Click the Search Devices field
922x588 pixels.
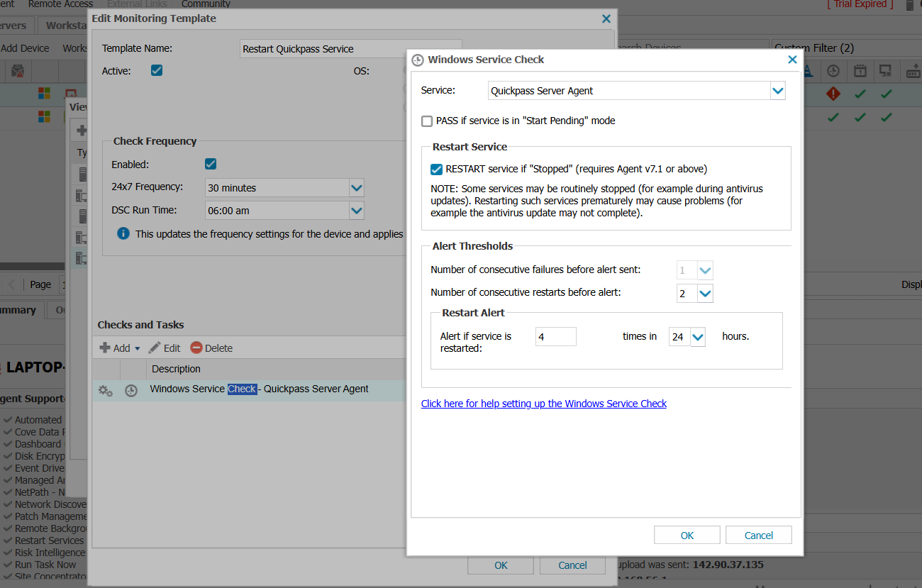pyautogui.click(x=691, y=48)
